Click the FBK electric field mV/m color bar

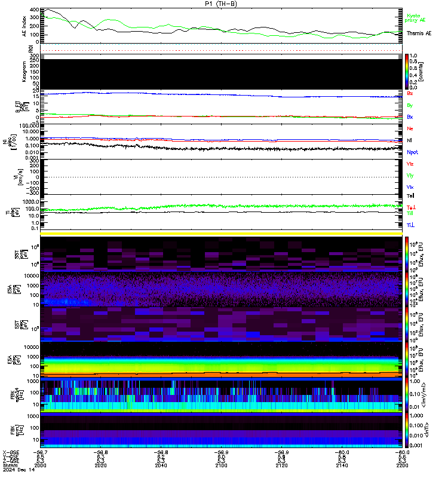407,395
